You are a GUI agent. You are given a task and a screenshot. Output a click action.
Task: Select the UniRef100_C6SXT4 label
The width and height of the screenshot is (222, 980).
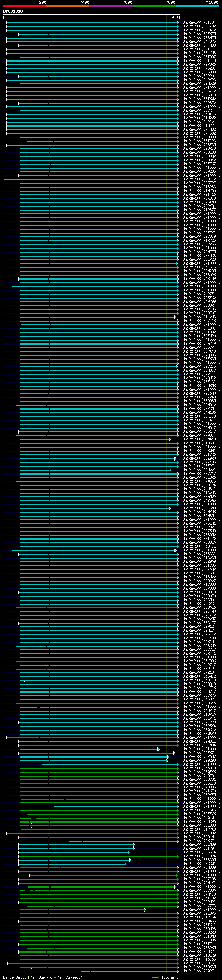pos(199,110)
